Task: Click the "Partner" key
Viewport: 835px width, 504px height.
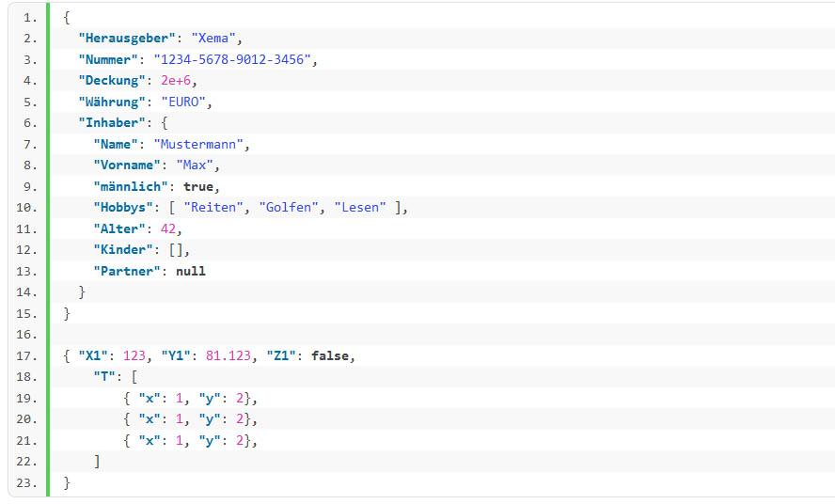Action: coord(127,271)
